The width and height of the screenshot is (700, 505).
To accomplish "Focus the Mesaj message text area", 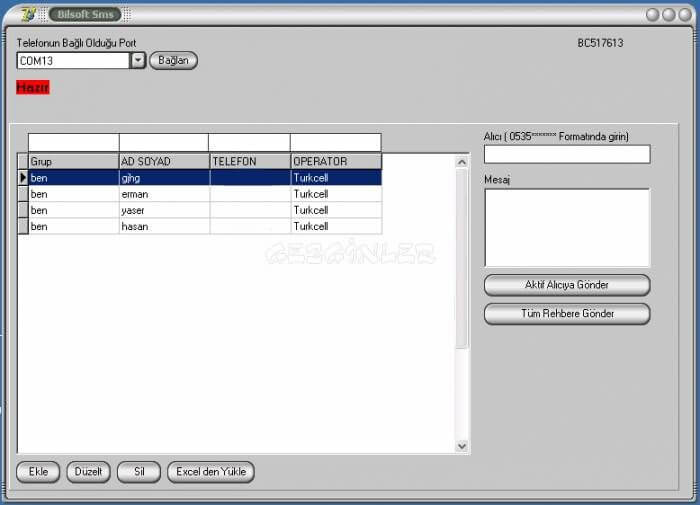I will coord(566,227).
